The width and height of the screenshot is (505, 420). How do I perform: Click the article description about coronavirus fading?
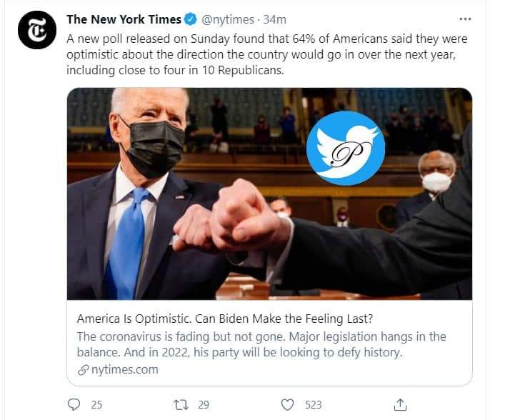261,344
